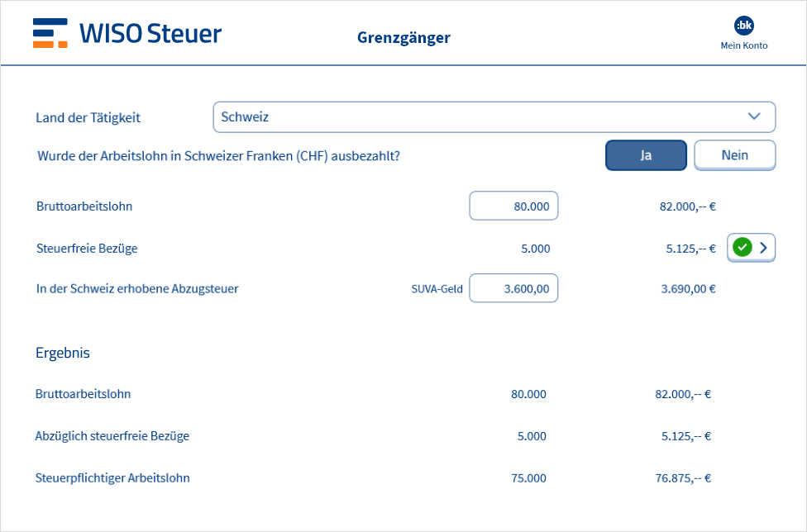Click the SUVA-Geld label
The height and width of the screenshot is (532, 807).
click(x=437, y=289)
